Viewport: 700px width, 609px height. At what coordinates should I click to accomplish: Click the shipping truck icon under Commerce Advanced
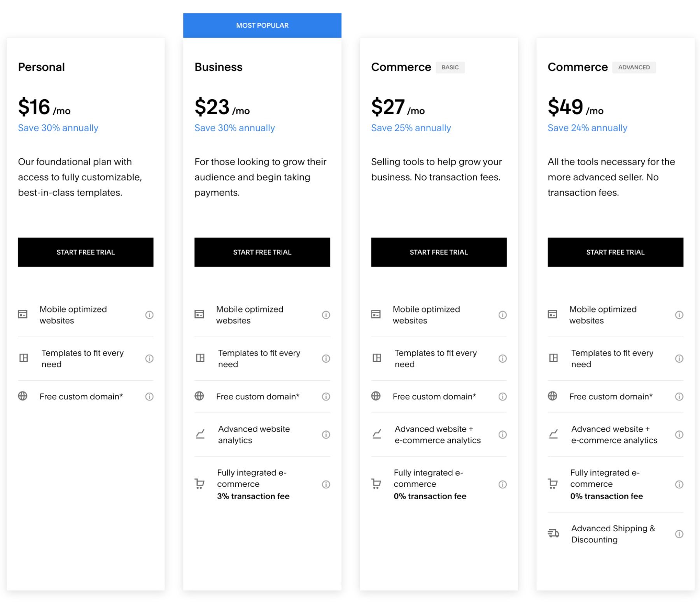click(553, 533)
